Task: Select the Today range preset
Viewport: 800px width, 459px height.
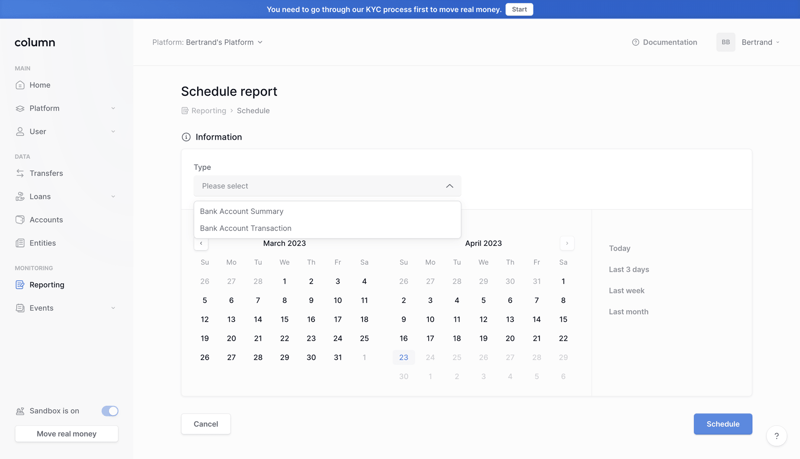Action: pos(619,248)
